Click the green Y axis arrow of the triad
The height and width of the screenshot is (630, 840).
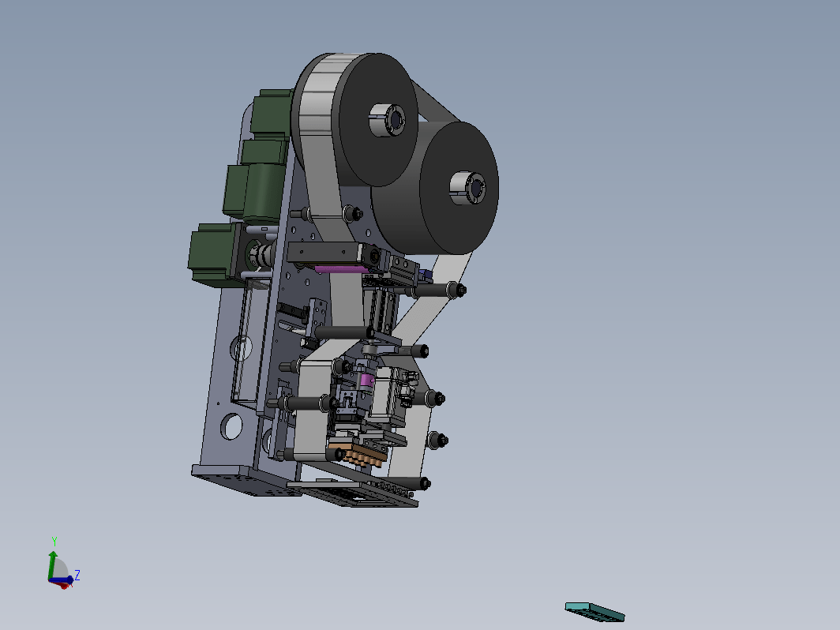(52, 564)
